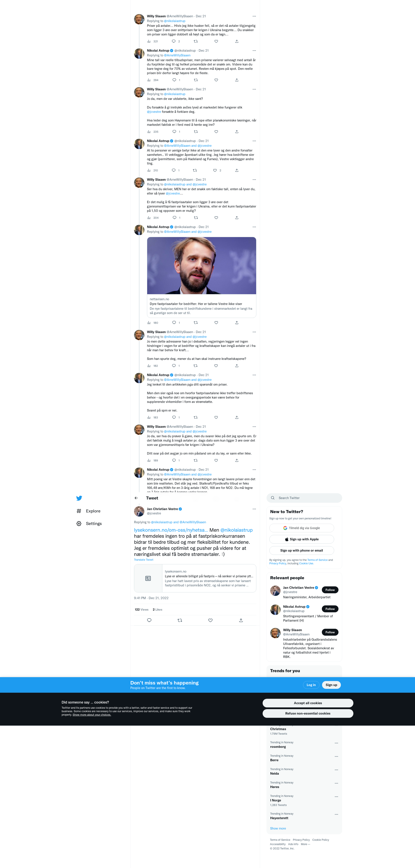Follow Willy Slaaen in Relevant people
Screen dimensions: 415x868
(330, 632)
